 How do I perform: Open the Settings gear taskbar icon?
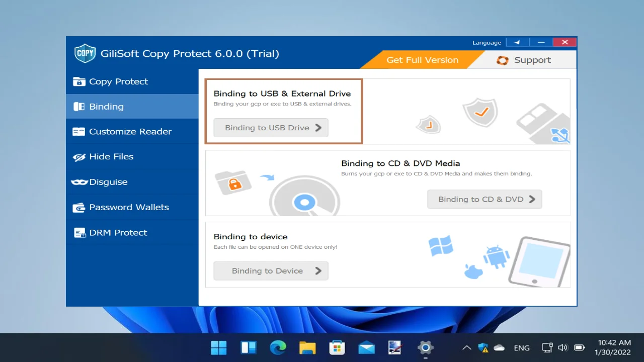(425, 347)
